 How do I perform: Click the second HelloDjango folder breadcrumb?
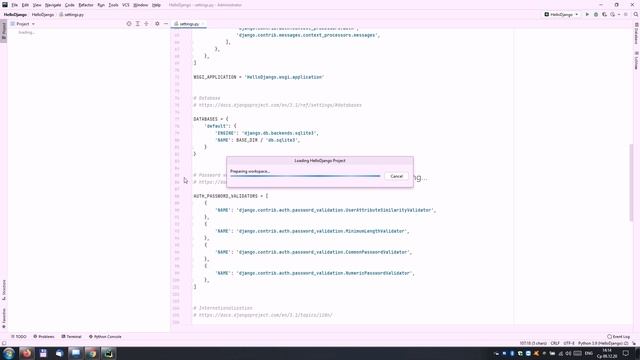pyautogui.click(x=43, y=15)
